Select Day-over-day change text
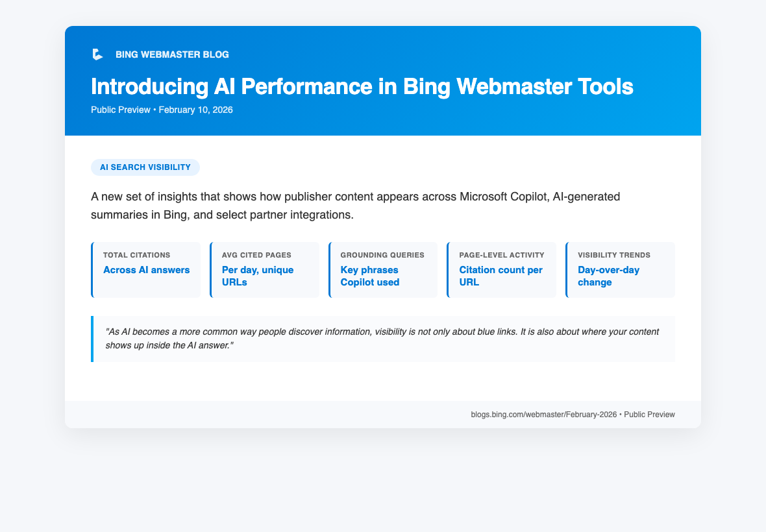 click(609, 276)
